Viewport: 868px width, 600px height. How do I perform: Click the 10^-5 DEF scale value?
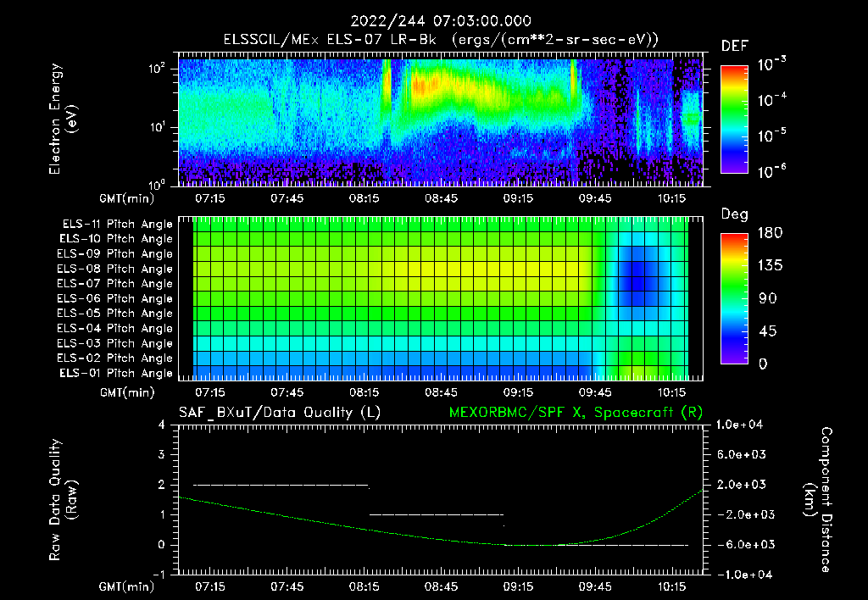[x=771, y=136]
